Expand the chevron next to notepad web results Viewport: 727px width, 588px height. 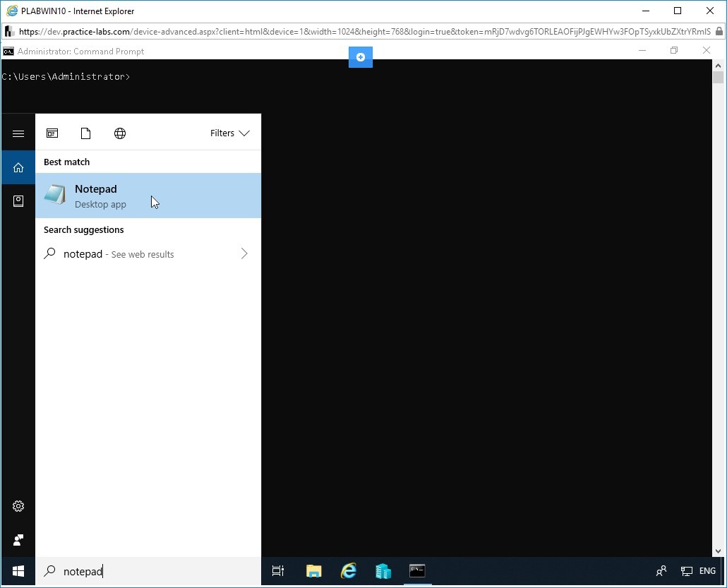pyautogui.click(x=244, y=253)
